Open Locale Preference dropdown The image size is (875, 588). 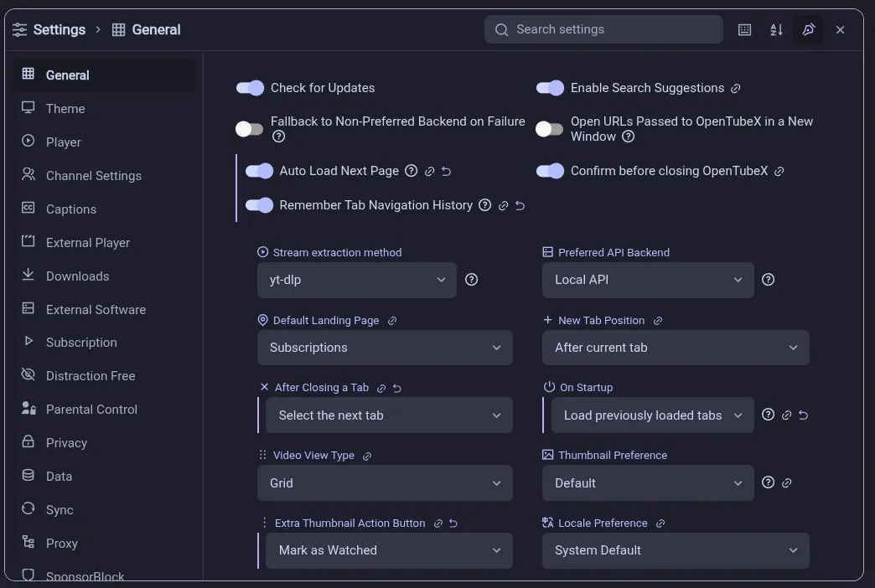click(676, 550)
